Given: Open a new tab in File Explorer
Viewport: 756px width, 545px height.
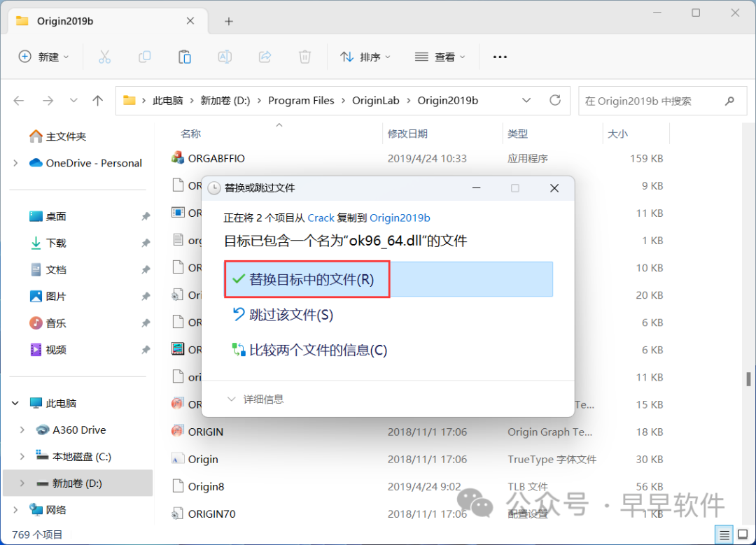Looking at the screenshot, I should (x=228, y=21).
